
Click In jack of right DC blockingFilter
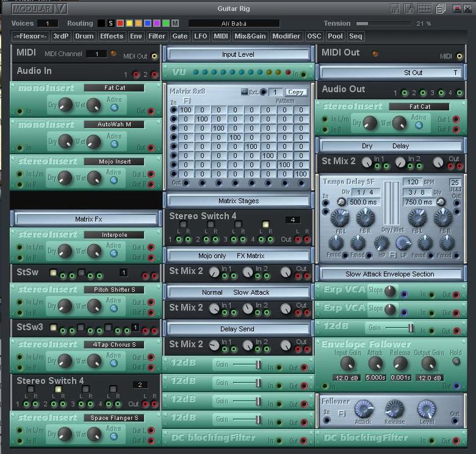431,441
